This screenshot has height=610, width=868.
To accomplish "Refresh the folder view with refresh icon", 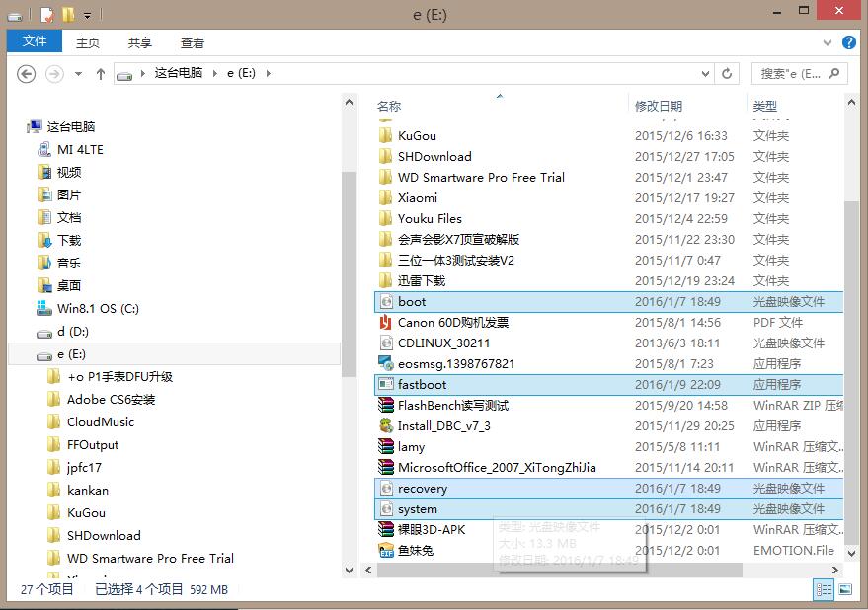I will tap(727, 73).
